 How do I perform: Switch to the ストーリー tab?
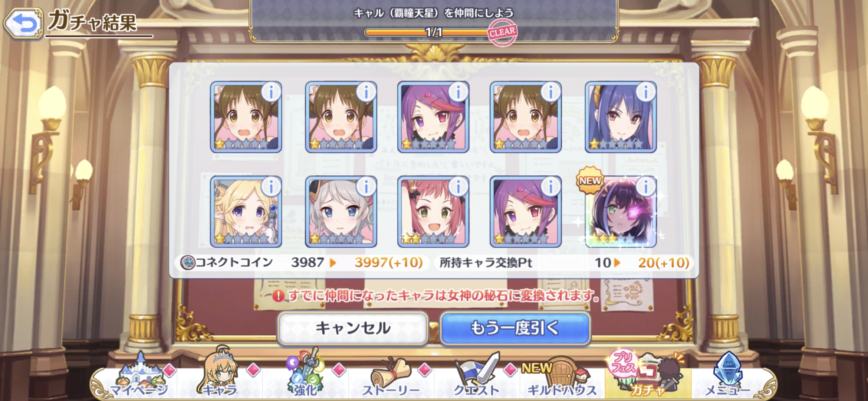coord(391,376)
